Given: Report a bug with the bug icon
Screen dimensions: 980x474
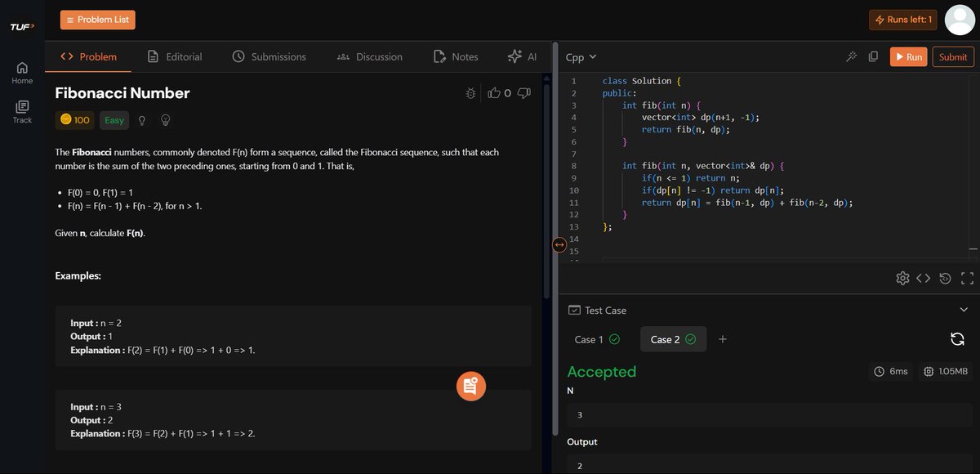Looking at the screenshot, I should tap(470, 93).
